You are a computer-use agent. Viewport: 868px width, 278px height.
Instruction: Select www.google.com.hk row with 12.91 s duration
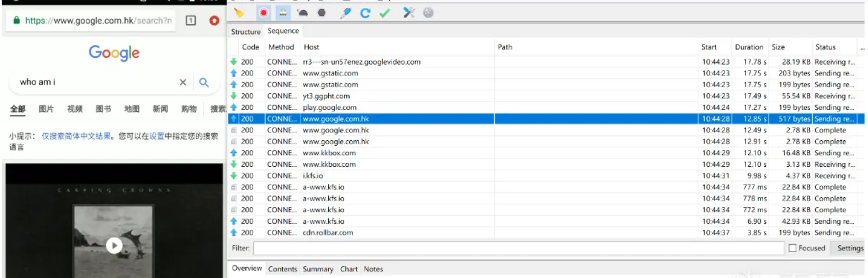547,141
